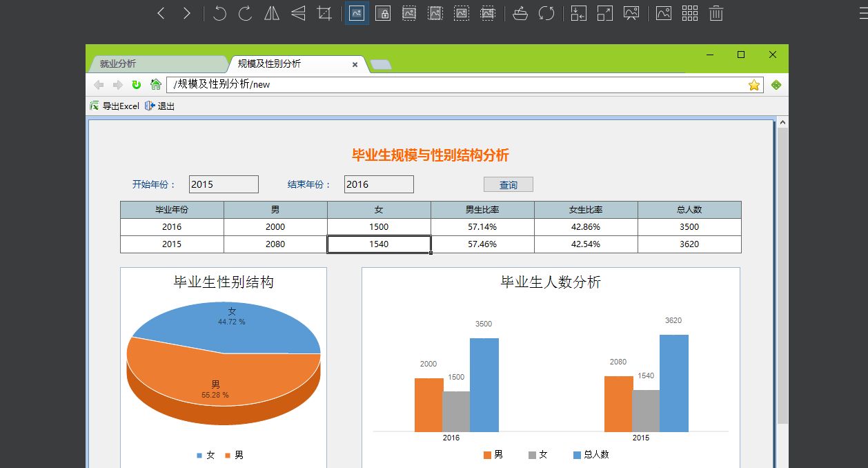Select fifth dashed-frame image fit mode

pyautogui.click(x=462, y=13)
